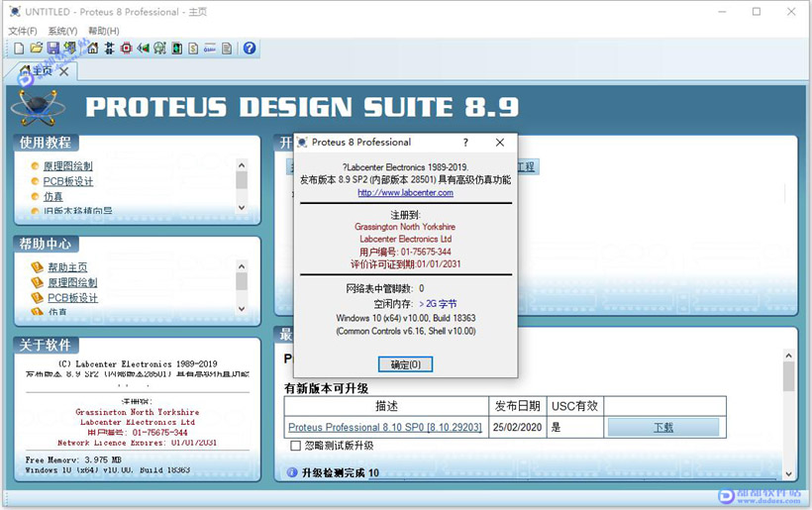Click up arrow of upgrade panel scrollbar

coord(788,356)
